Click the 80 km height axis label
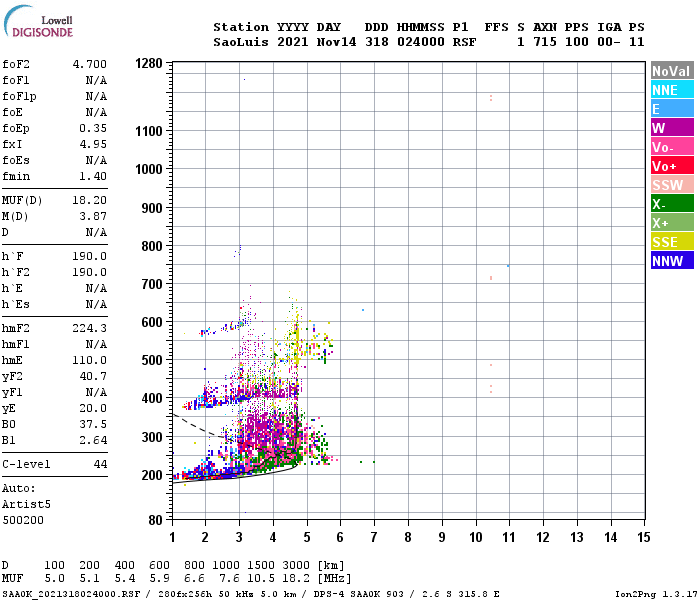The width and height of the screenshot is (700, 600). pyautogui.click(x=155, y=520)
